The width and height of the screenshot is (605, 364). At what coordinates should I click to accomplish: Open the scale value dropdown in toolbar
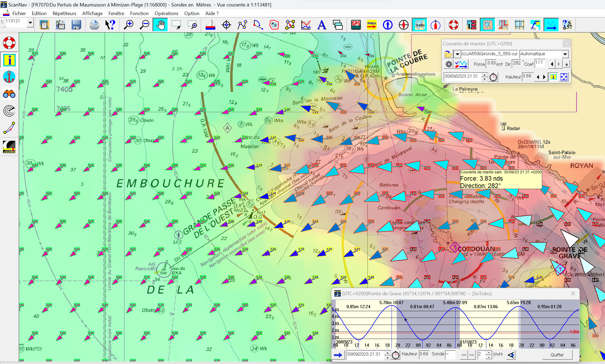tap(30, 23)
